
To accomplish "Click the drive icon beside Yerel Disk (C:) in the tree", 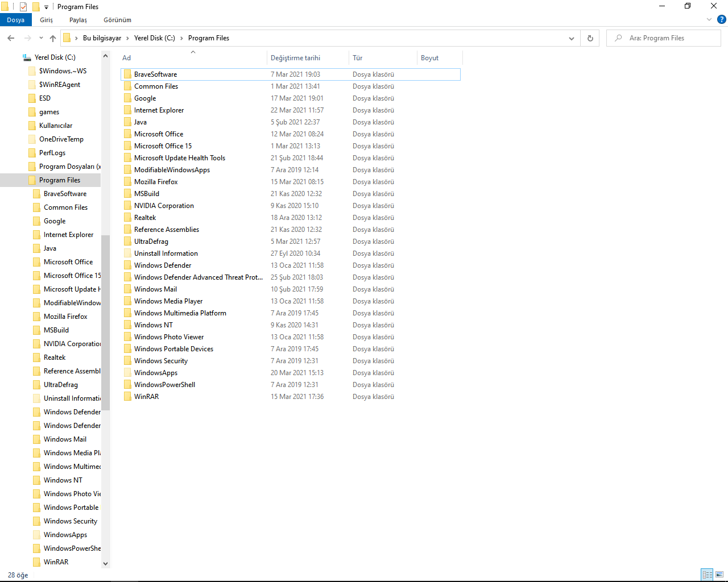I will [27, 57].
